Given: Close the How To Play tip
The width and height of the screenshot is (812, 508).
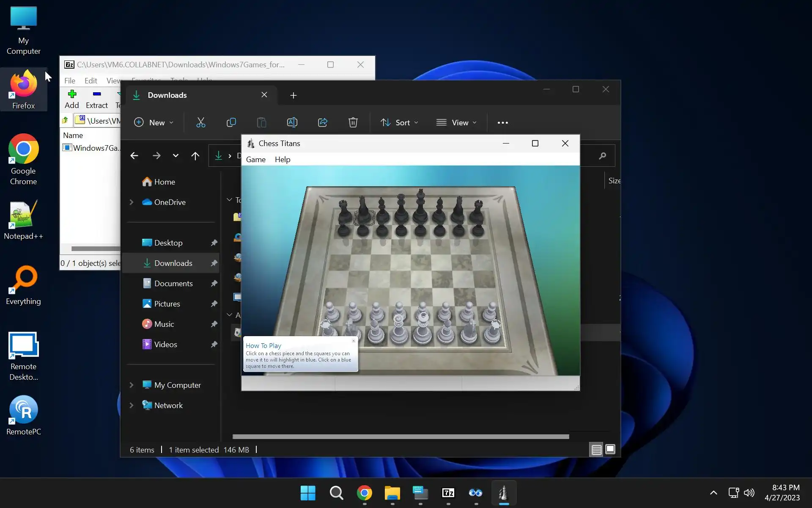Looking at the screenshot, I should 354,341.
